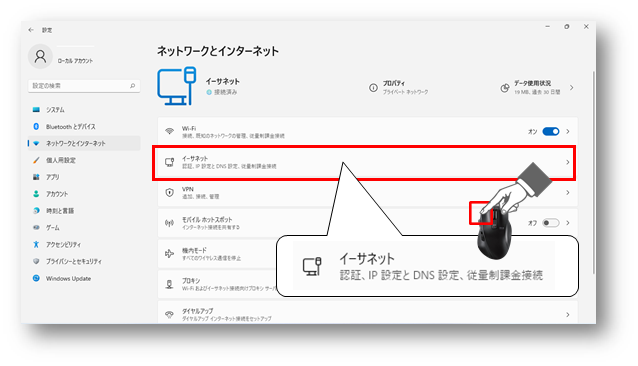This screenshot has width=638, height=366.
Task: Open 時刻と言語 settings
Action: coord(84,211)
